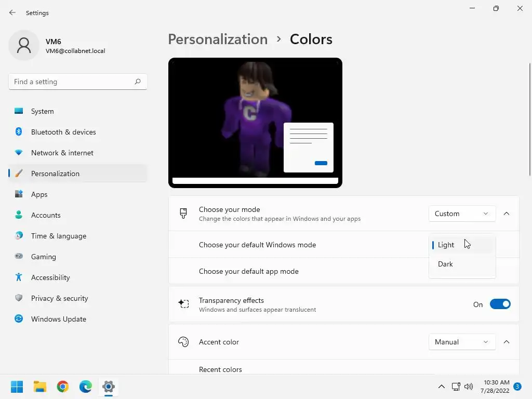
Task: Click the System monitor icon
Action: [19, 111]
